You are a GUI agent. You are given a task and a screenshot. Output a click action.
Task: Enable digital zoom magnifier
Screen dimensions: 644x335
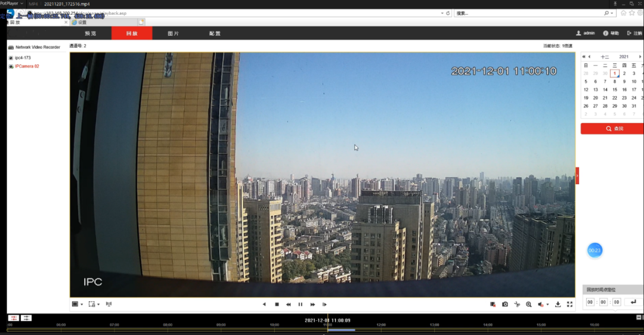(x=528, y=304)
